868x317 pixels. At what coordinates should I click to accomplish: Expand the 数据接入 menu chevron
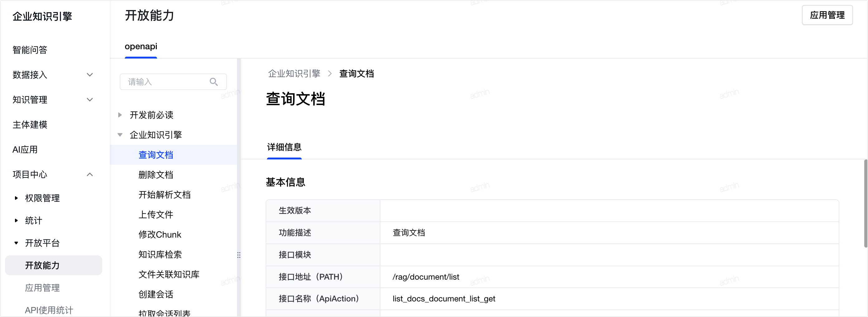[x=89, y=75]
